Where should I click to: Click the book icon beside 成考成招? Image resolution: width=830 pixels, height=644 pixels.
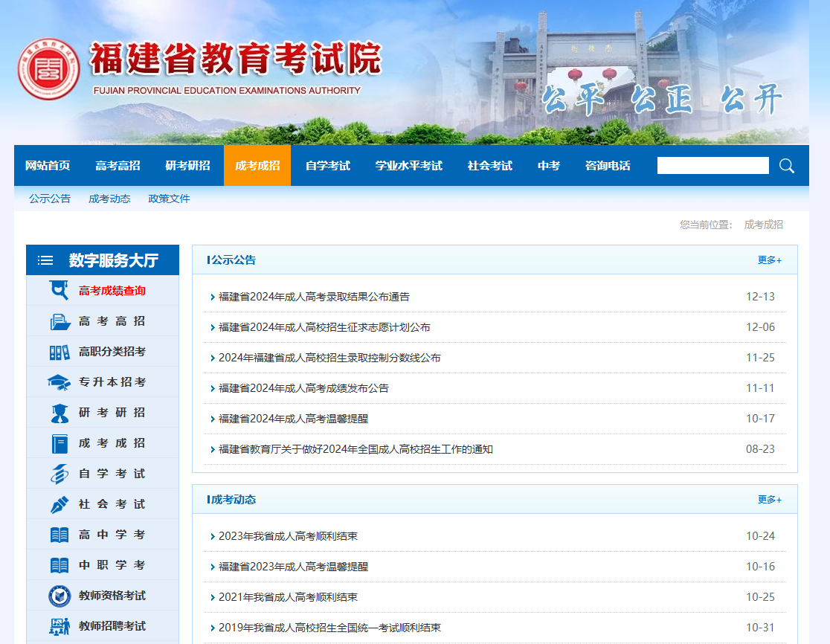point(59,443)
